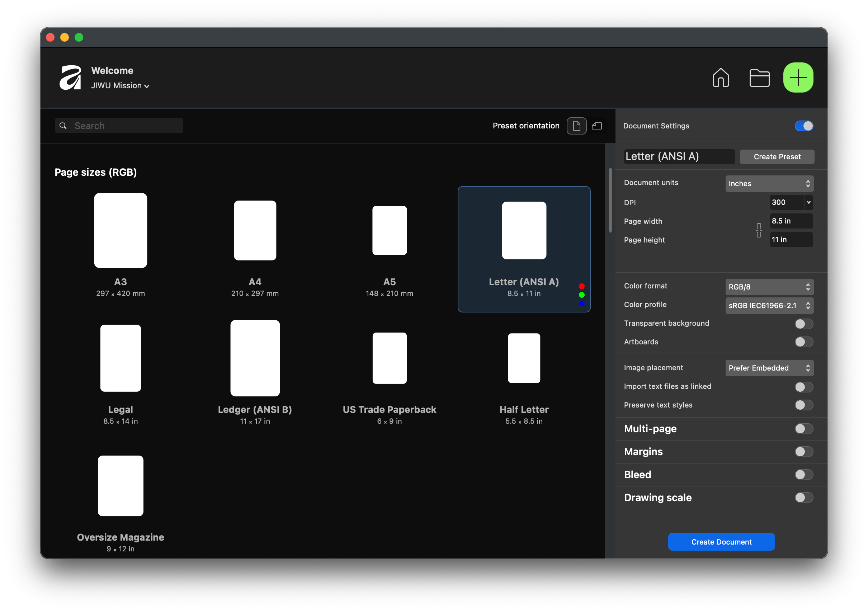
Task: Click the Home icon
Action: 721,78
